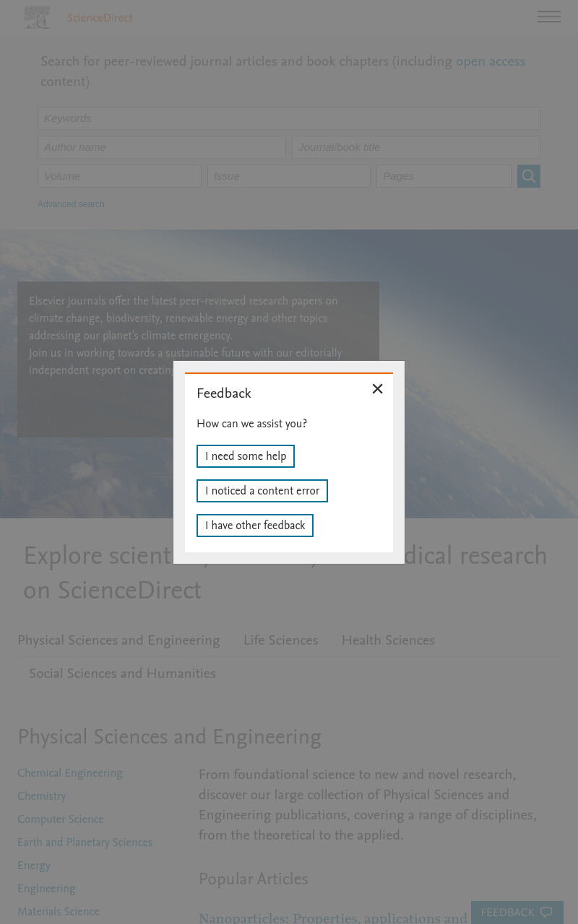Image resolution: width=578 pixels, height=924 pixels.
Task: Open the Chemical Engineering subject link
Action: point(70,773)
